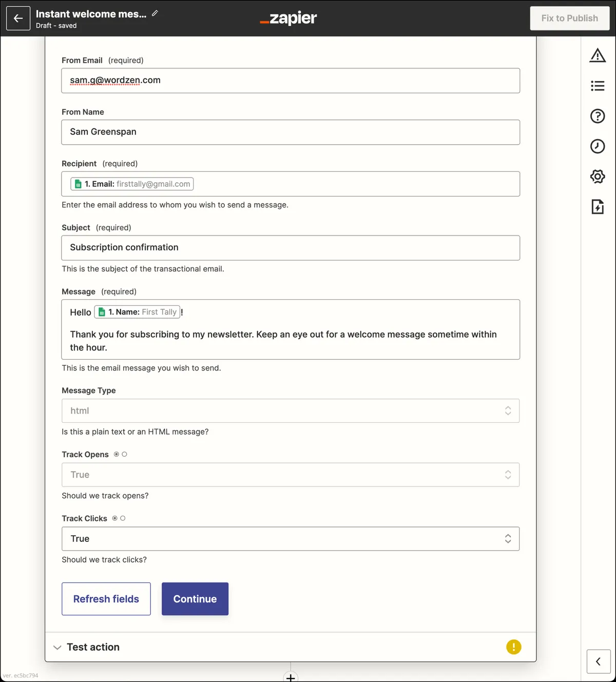Select the 1. Name First Tally pill
The height and width of the screenshot is (682, 616).
pos(137,312)
